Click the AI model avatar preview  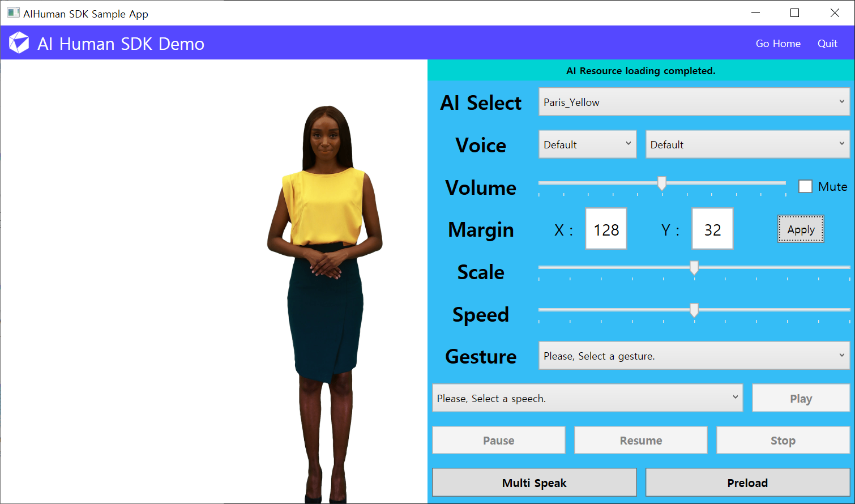pos(324,305)
